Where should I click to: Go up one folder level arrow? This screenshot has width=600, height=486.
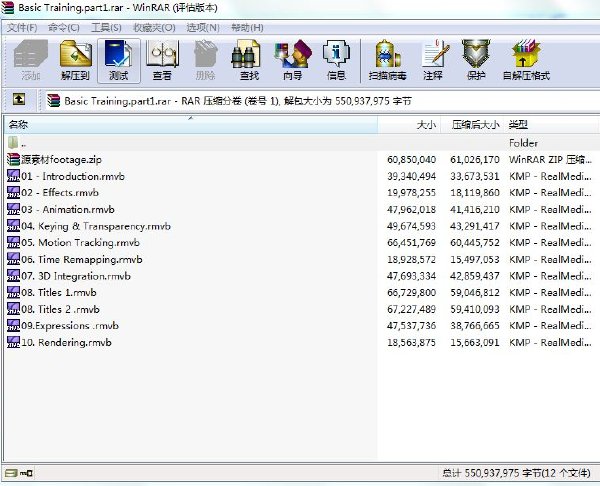(x=19, y=100)
